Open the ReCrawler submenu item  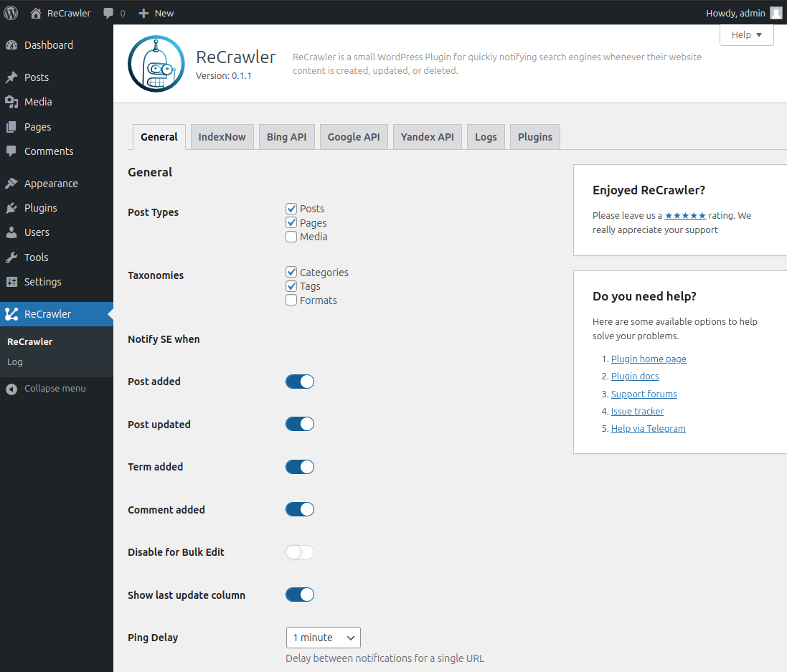pos(29,342)
